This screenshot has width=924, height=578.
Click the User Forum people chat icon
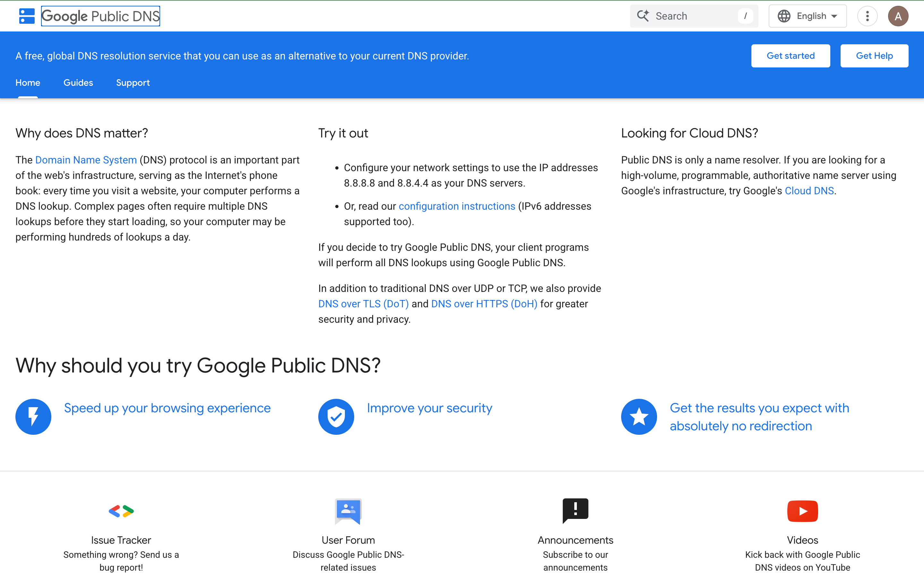coord(348,511)
